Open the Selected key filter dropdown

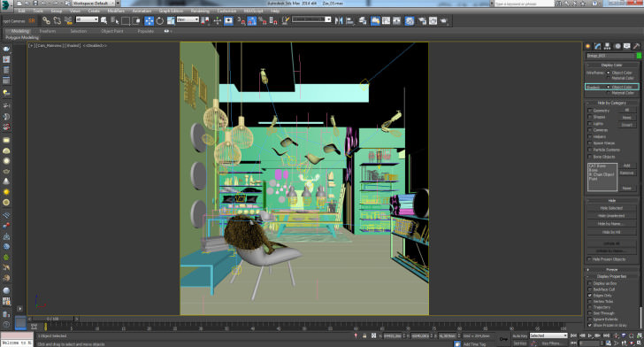548,335
